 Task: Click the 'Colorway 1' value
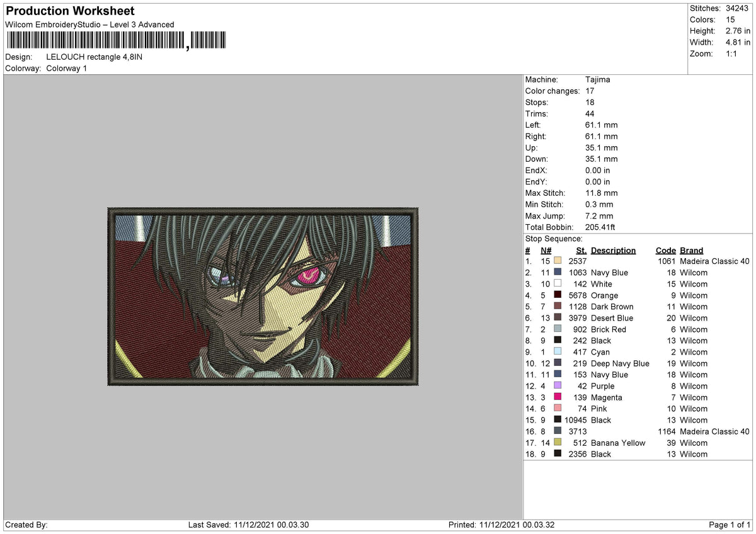(x=67, y=68)
